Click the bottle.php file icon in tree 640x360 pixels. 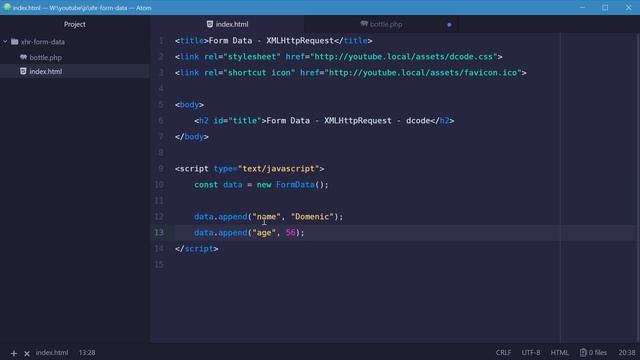click(23, 57)
